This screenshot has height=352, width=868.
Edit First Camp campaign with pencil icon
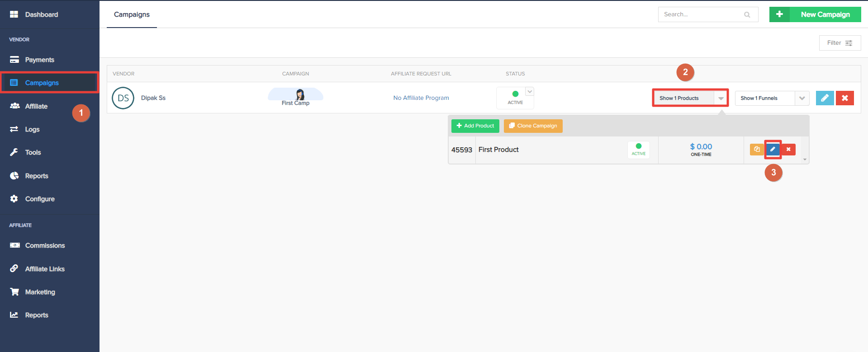coord(825,98)
